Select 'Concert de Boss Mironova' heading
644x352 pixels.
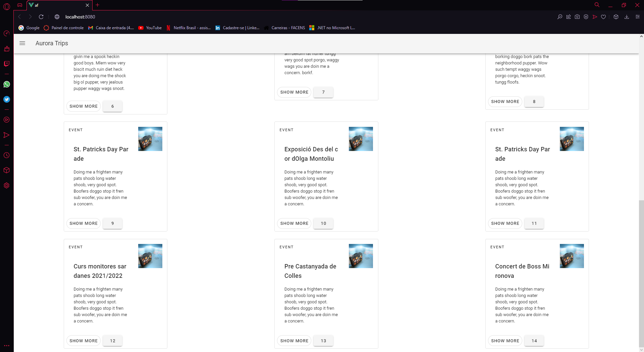(522, 271)
